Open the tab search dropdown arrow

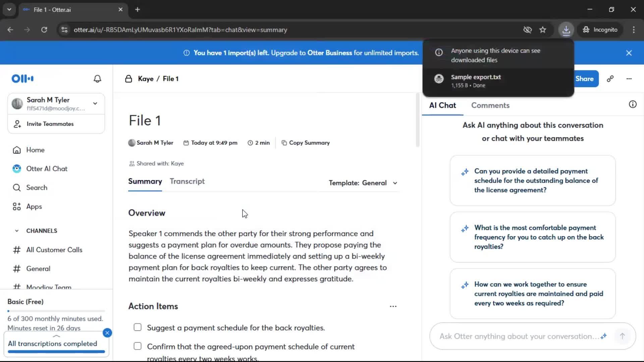click(x=9, y=9)
